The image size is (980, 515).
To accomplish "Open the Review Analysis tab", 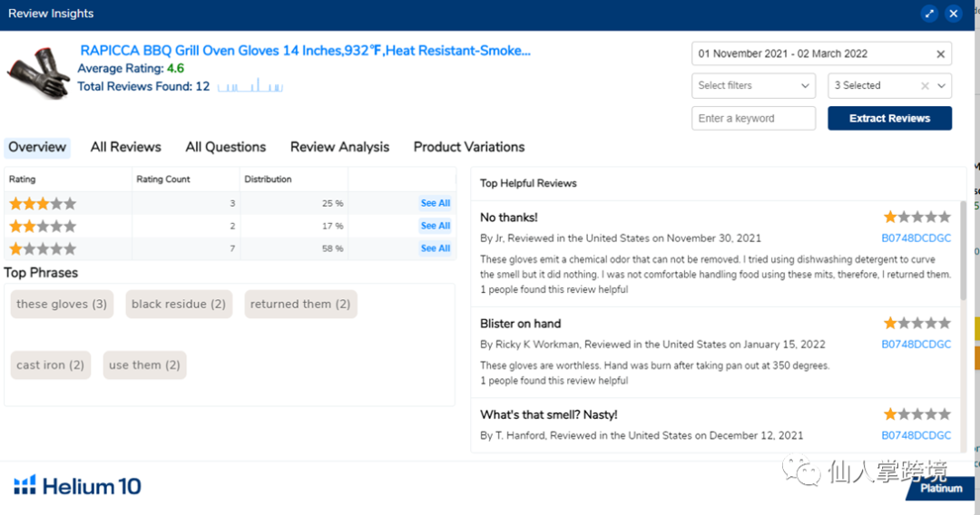I will 339,147.
